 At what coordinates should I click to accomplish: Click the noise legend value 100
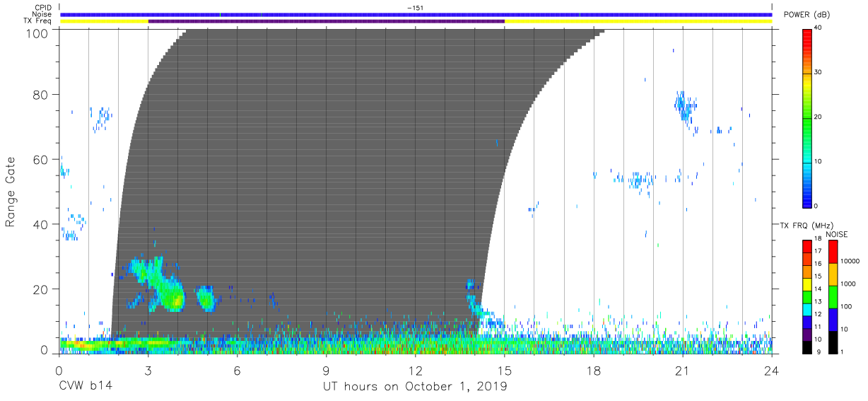tap(847, 306)
